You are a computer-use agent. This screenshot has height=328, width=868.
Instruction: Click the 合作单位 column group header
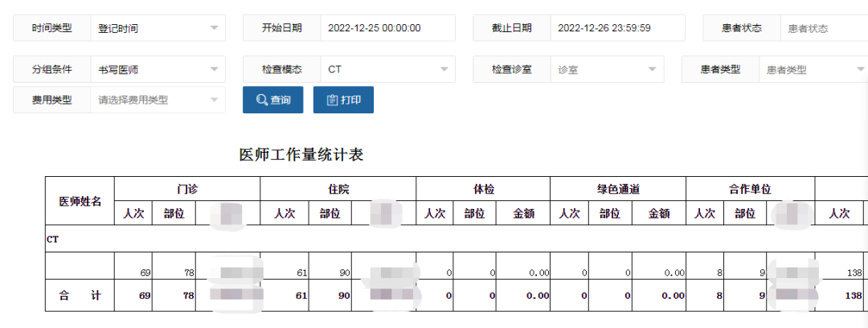(x=750, y=189)
